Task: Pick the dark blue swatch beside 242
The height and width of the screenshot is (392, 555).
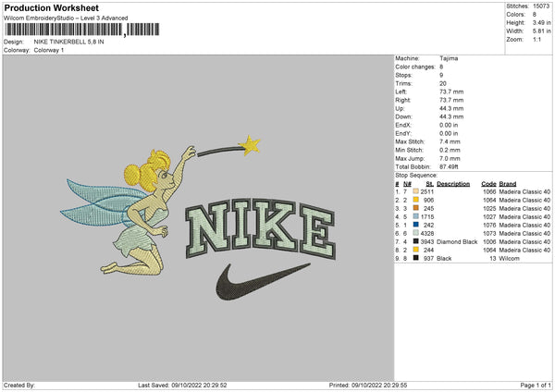Action: click(416, 225)
